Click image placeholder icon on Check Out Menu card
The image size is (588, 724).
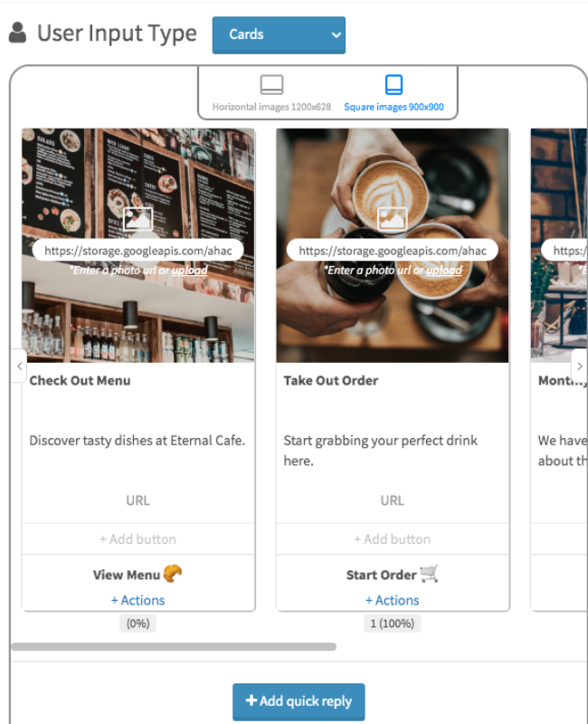(x=138, y=219)
